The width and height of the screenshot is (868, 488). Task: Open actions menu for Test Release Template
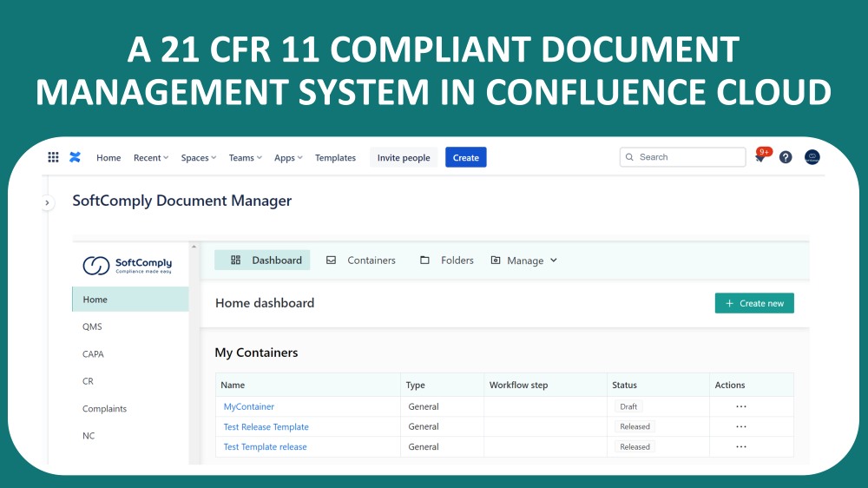(x=740, y=426)
